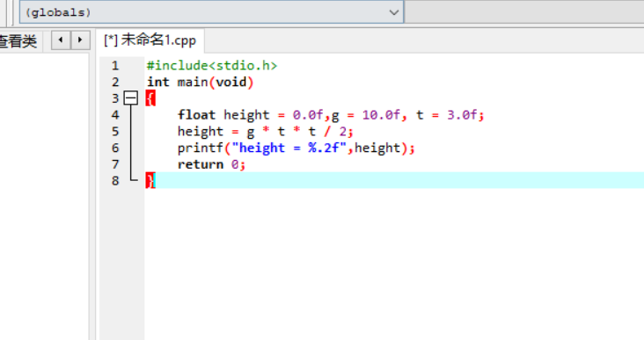
Task: Select the 未命名1.cpp editor tab
Action: tap(150, 40)
